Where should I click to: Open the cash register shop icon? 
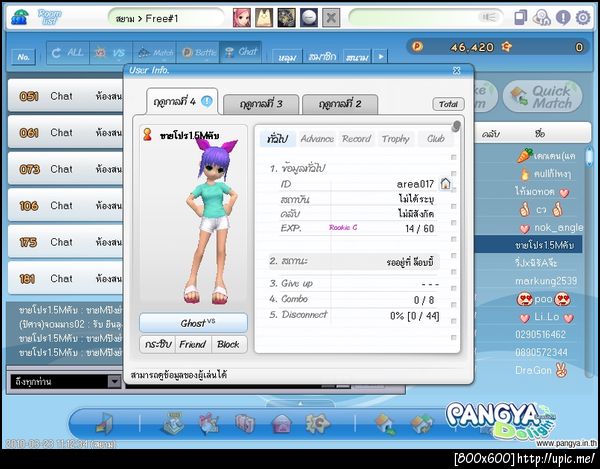click(x=173, y=423)
